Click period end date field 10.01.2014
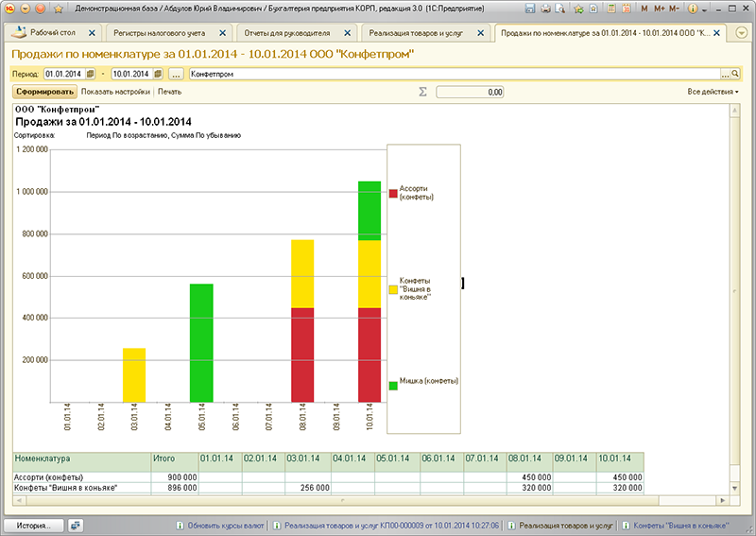 coord(132,74)
